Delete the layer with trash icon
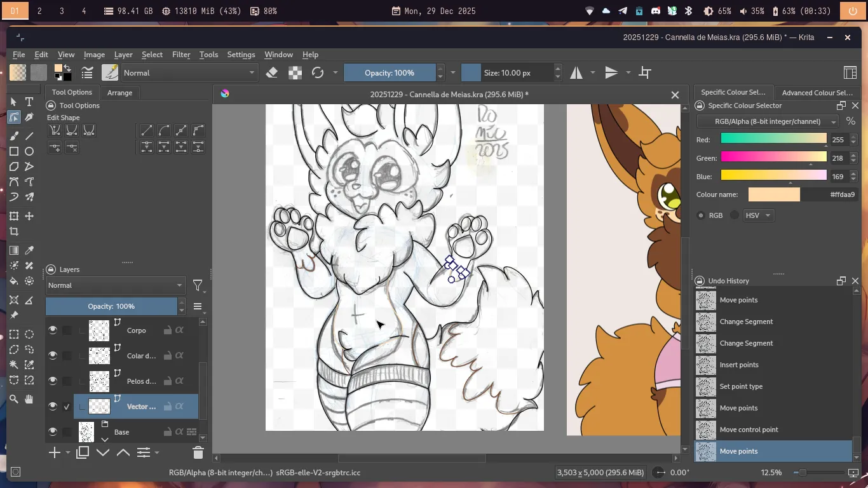 tap(198, 452)
